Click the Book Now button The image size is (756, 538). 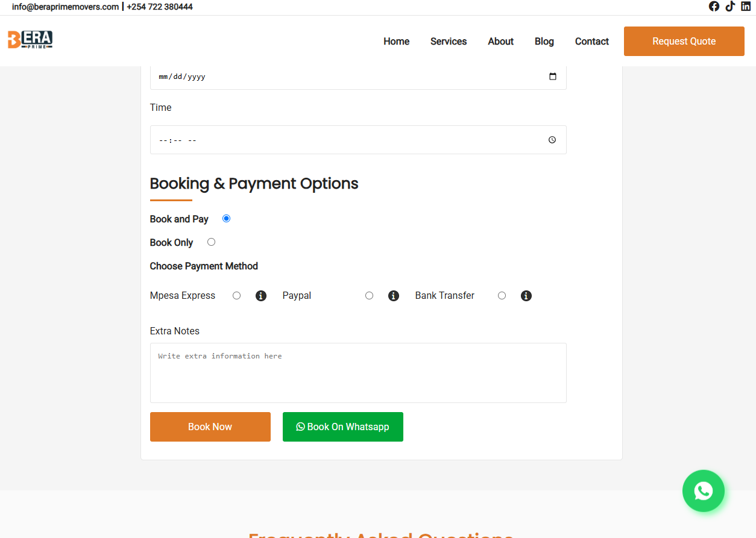(210, 427)
